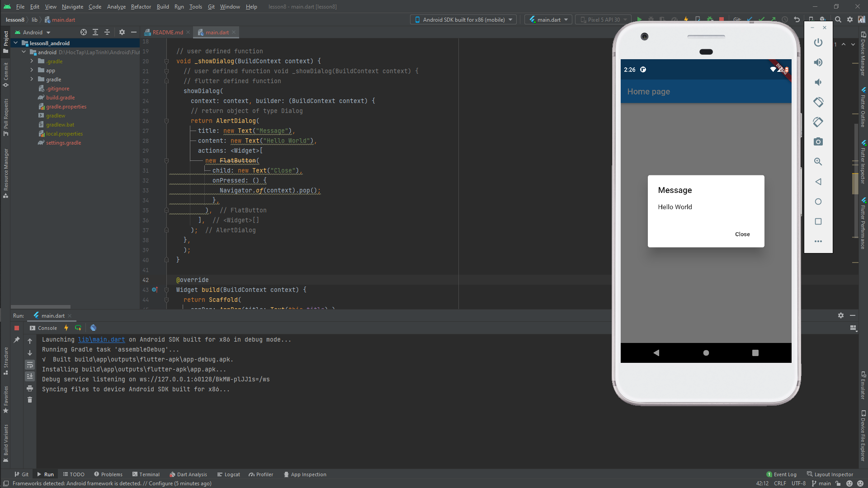Rotate the emulator using the rotate icon
The height and width of the screenshot is (488, 868).
coord(818,102)
